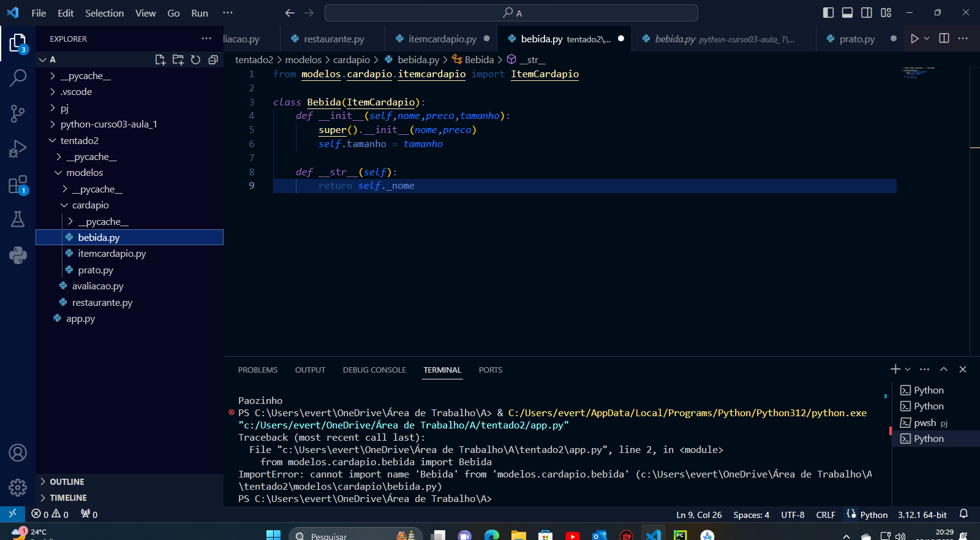This screenshot has height=540, width=980.
Task: Open editor more actions ellipsis
Action: coord(963,39)
